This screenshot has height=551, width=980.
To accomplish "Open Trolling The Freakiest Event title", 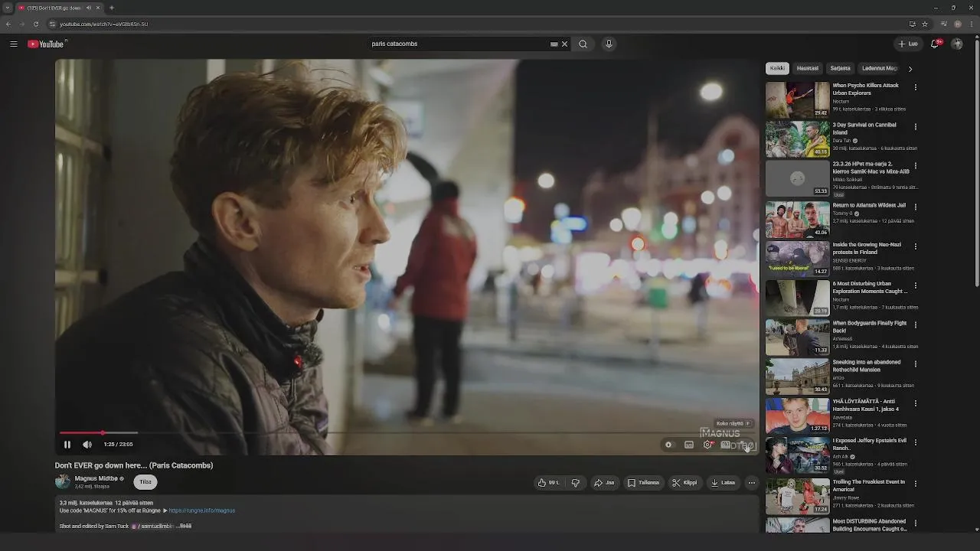I will [x=869, y=486].
